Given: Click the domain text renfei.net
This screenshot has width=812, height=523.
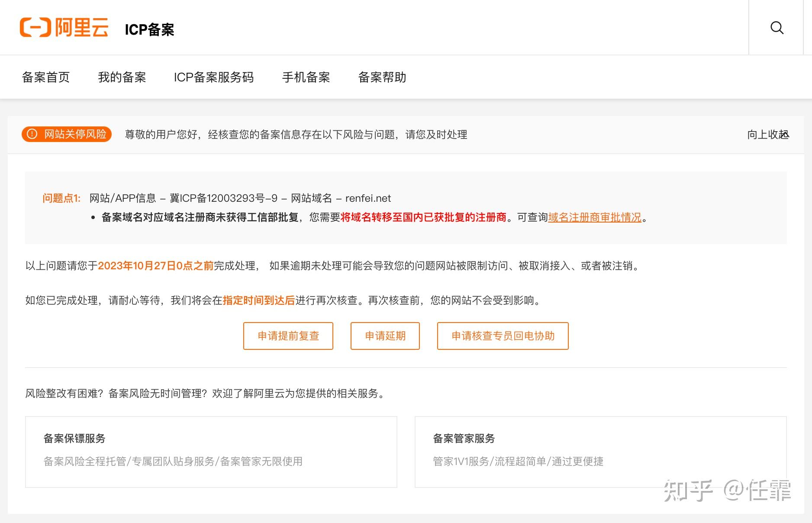Looking at the screenshot, I should click(x=368, y=198).
